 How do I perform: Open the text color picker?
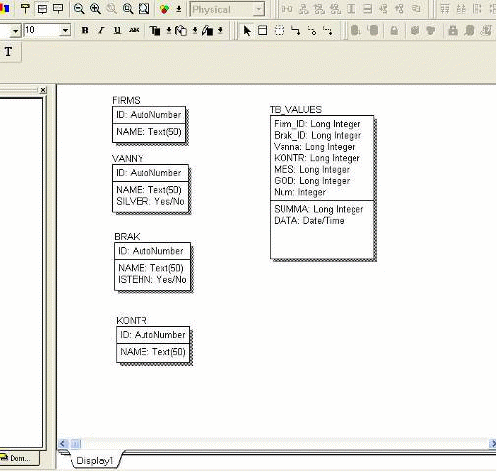155,31
